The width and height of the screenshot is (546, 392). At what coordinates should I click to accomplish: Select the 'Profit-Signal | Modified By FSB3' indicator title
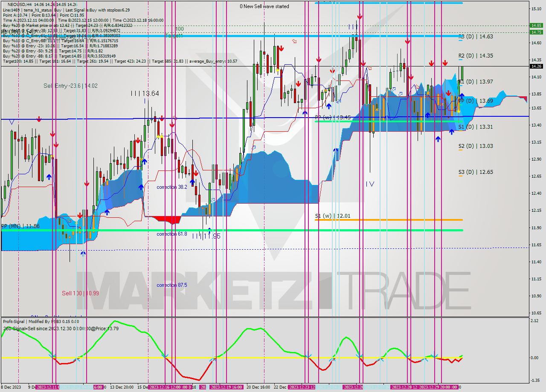(41, 322)
